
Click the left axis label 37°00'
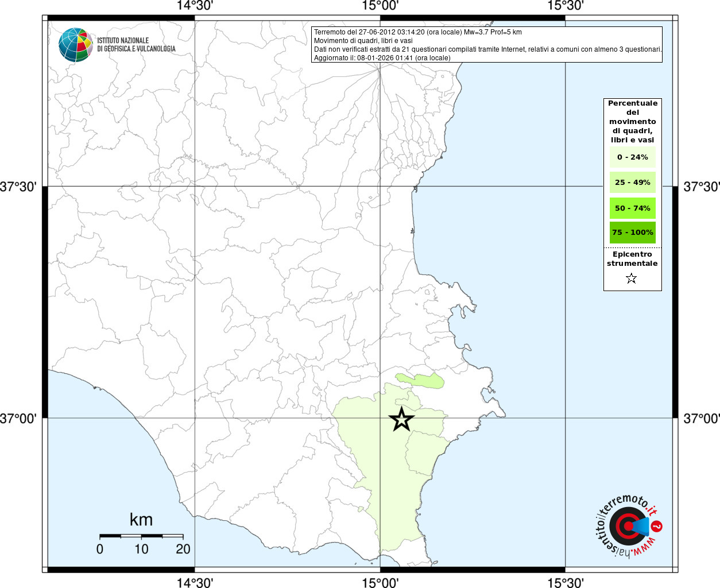[x=18, y=418]
